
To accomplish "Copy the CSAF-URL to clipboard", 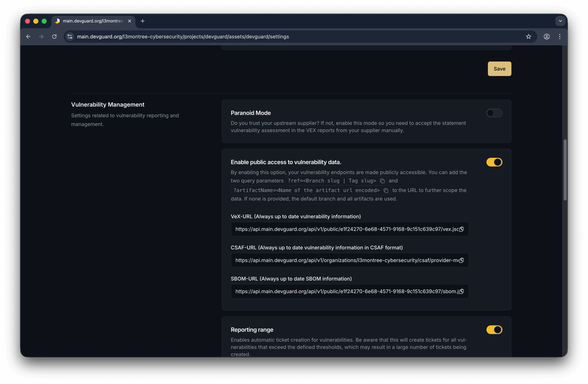I will [461, 260].
